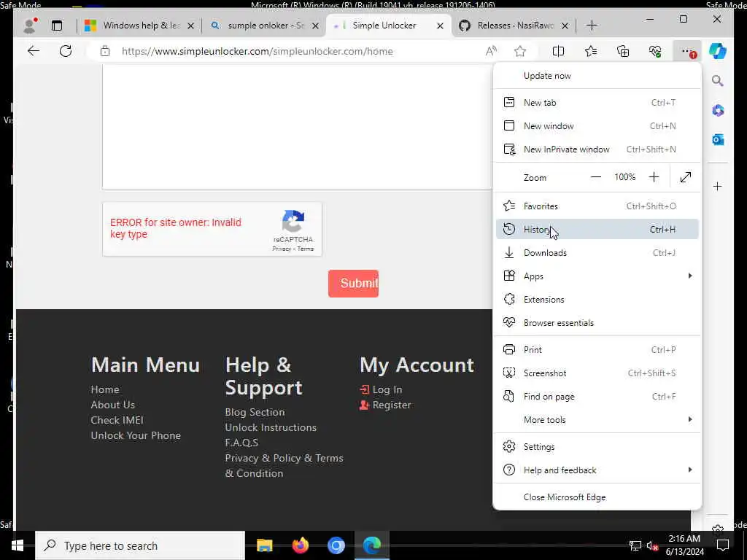The width and height of the screenshot is (747, 560).
Task: Open profile avatar icon
Action: coord(31,26)
